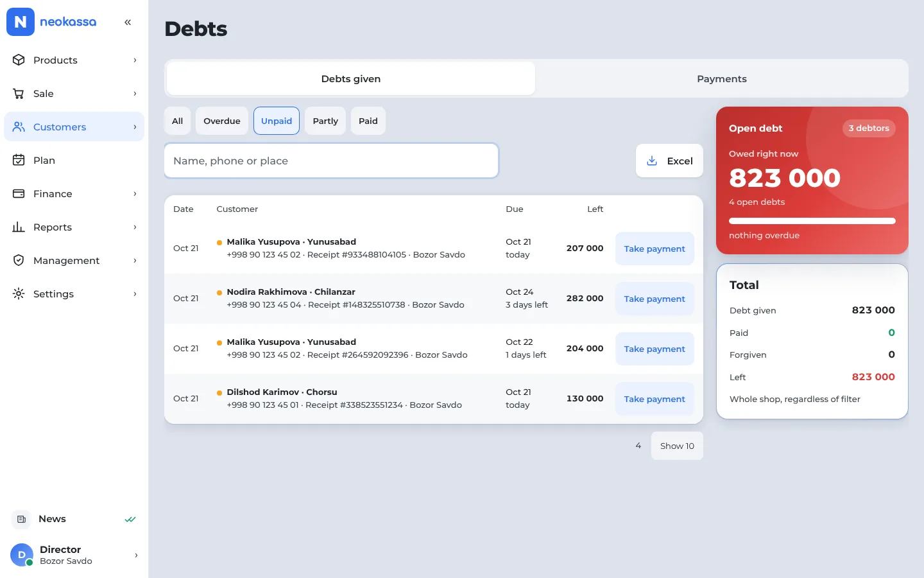Expand the Products menu chevron
The width and height of the screenshot is (924, 578).
(x=135, y=60)
